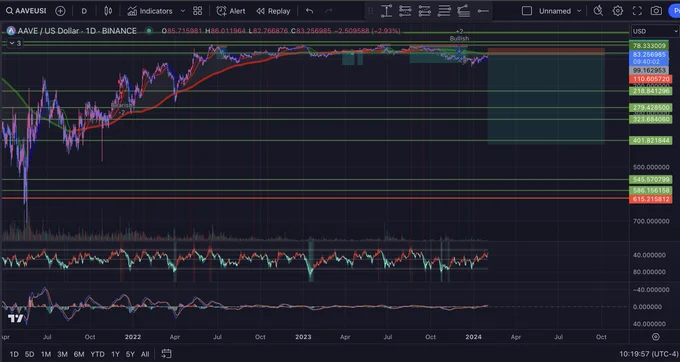Click the AAVE / US Dollar chart title
This screenshot has height=362, width=680.
pos(77,31)
